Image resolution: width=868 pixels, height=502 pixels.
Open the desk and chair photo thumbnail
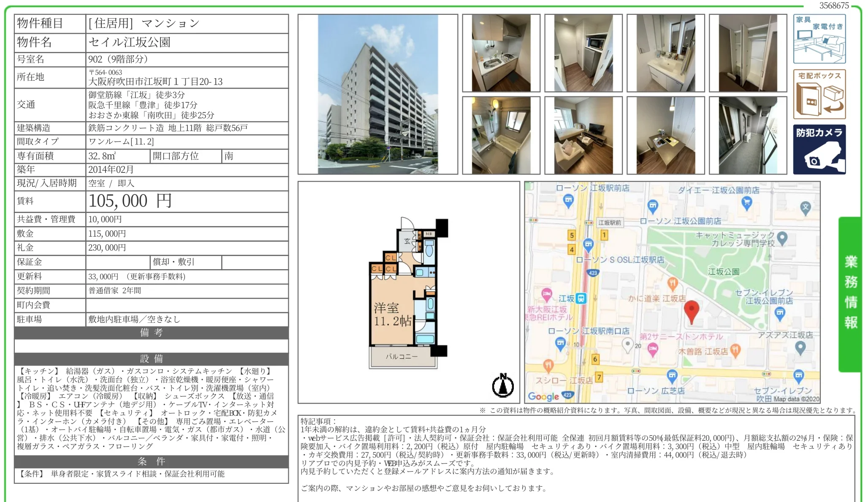point(666,136)
